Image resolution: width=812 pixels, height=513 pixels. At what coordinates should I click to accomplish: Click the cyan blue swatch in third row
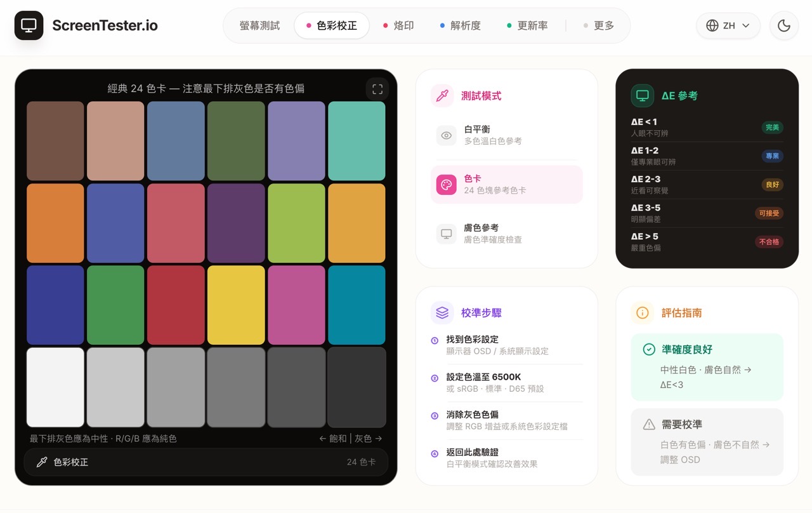click(357, 305)
